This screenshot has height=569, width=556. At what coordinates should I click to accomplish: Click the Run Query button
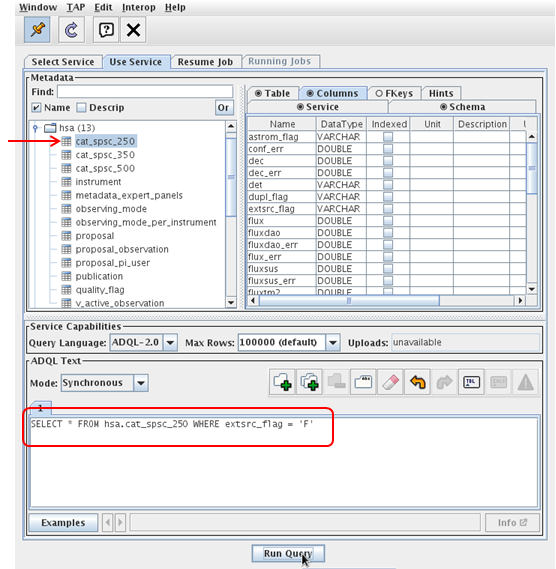288,553
